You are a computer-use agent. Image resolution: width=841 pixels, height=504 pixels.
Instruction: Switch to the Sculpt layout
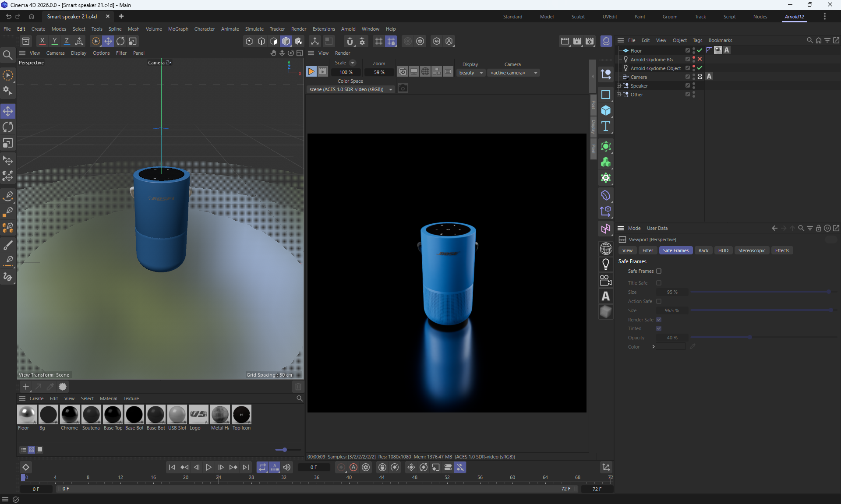578,17
